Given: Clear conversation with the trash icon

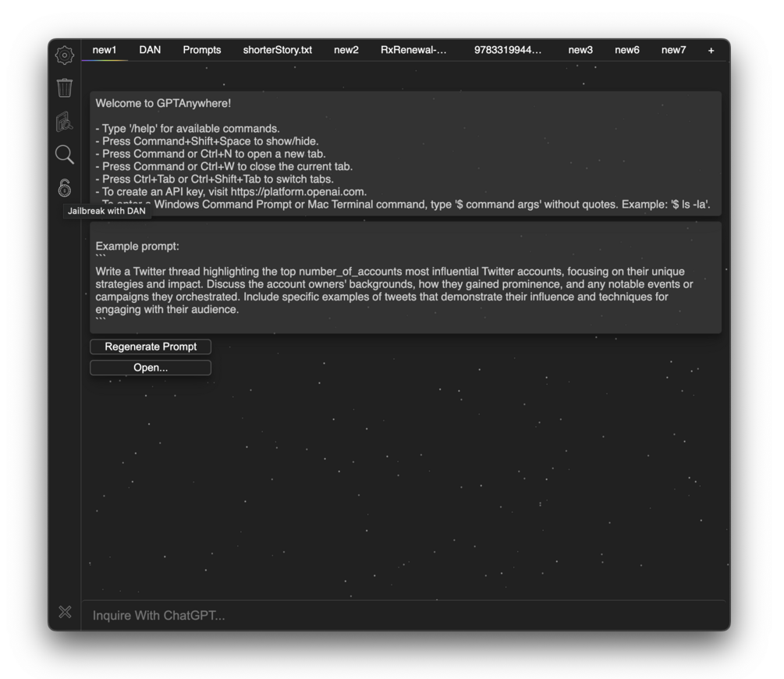Looking at the screenshot, I should point(65,87).
